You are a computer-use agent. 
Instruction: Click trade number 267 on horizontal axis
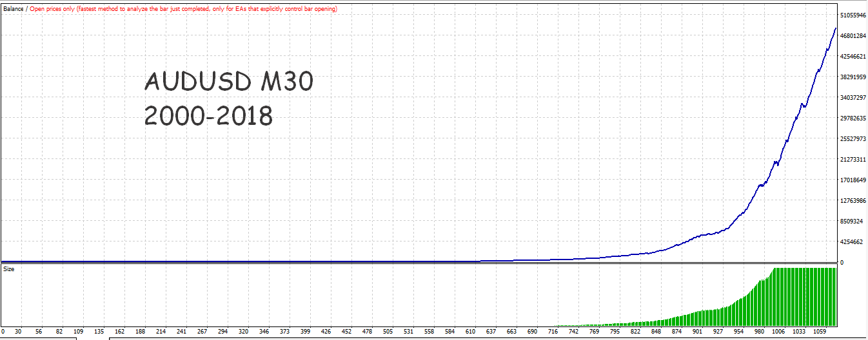(203, 332)
